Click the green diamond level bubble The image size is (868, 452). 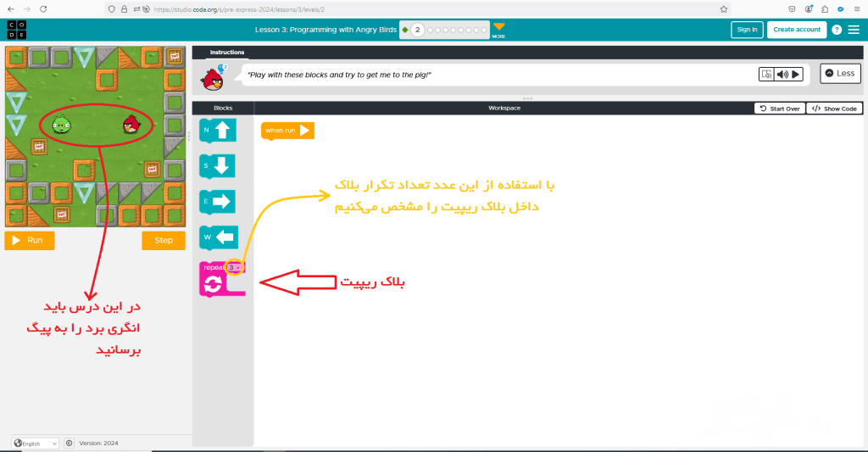[x=405, y=30]
